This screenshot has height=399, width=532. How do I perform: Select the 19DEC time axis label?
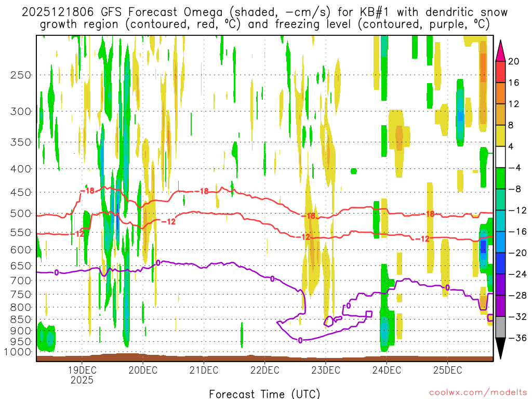point(82,370)
